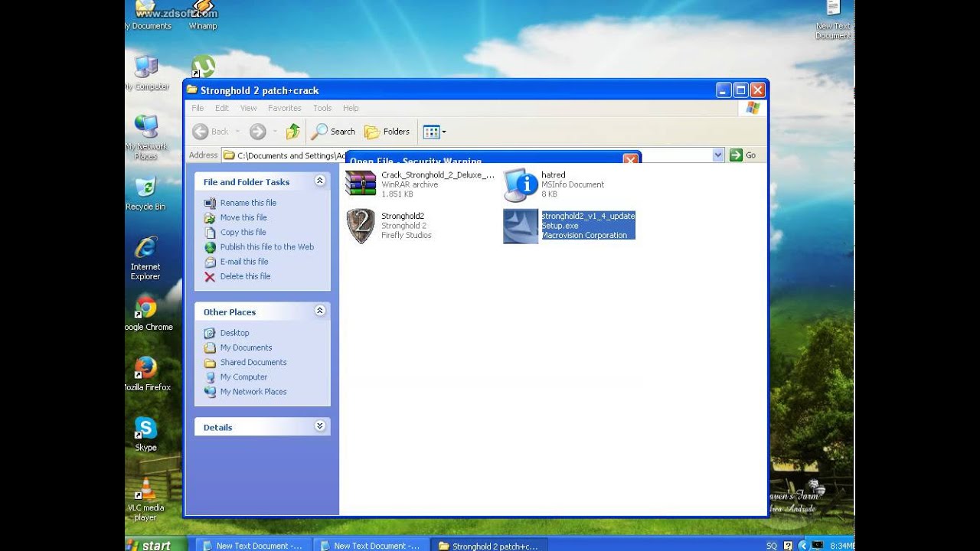Open the Favorites menu
Image resolution: width=980 pixels, height=551 pixels.
(285, 108)
